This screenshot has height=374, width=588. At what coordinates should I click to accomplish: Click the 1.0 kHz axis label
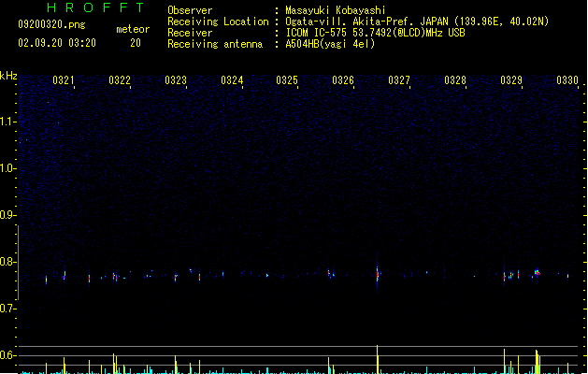coord(7,168)
